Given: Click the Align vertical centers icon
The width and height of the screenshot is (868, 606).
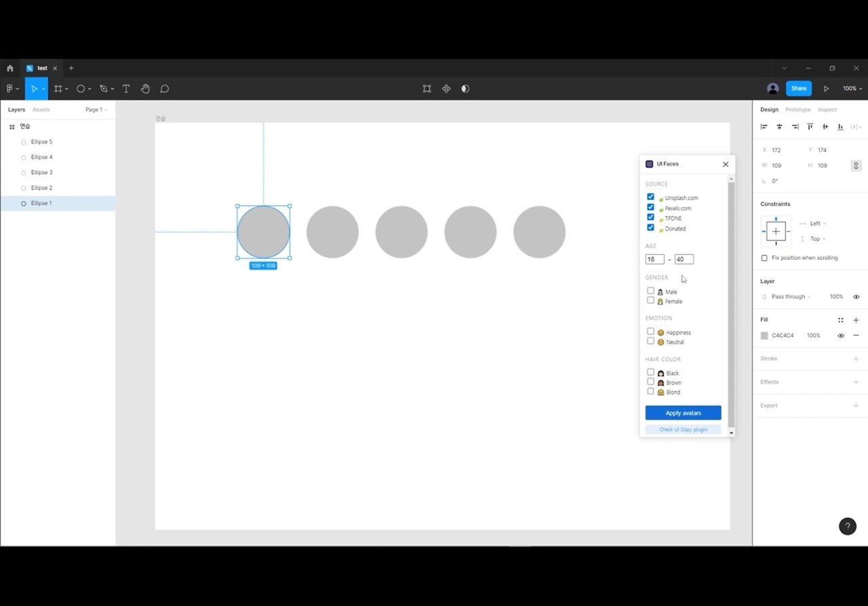Looking at the screenshot, I should click(825, 127).
